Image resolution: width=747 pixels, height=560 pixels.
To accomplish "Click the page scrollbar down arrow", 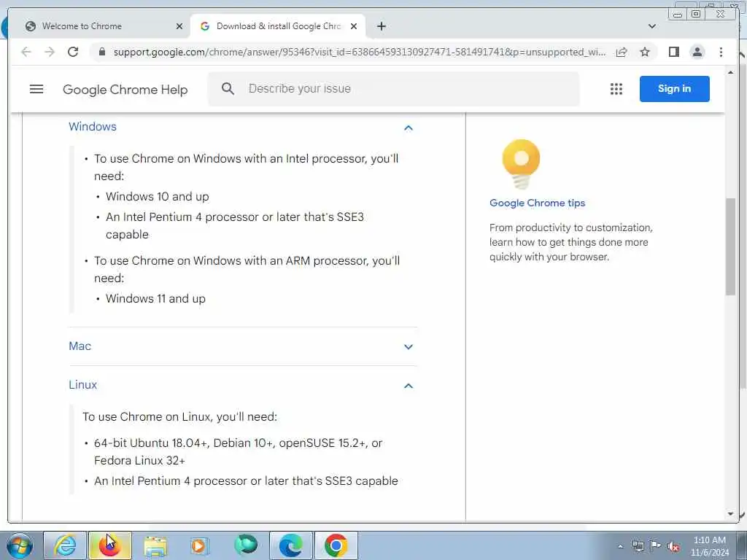I will (x=731, y=514).
